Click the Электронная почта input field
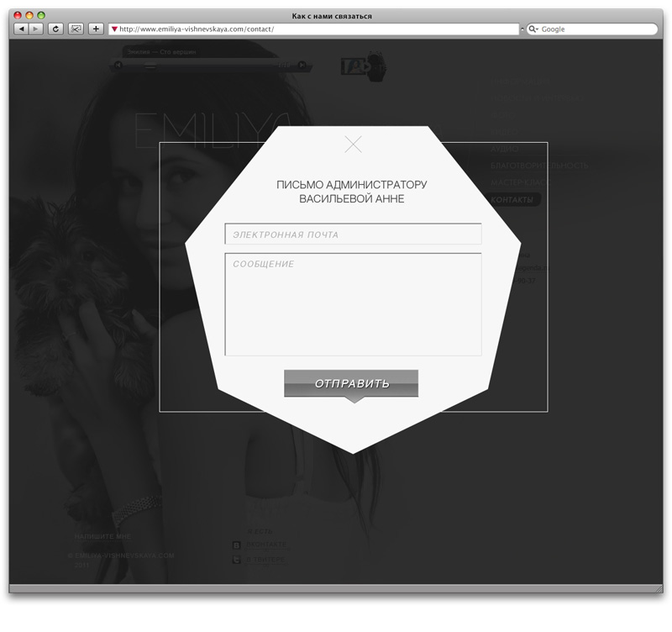Viewport: 672px width, 632px height. click(353, 234)
